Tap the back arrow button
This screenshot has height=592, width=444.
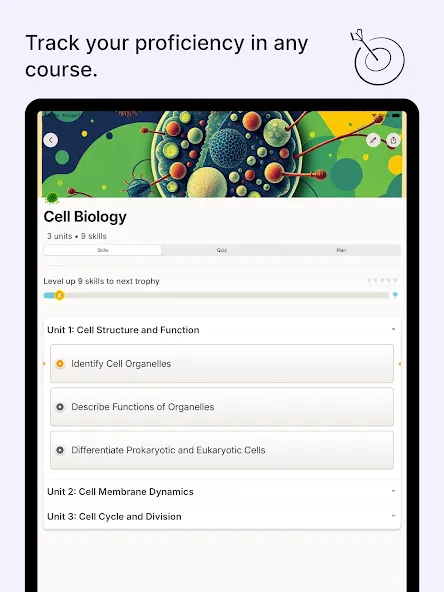(x=51, y=140)
